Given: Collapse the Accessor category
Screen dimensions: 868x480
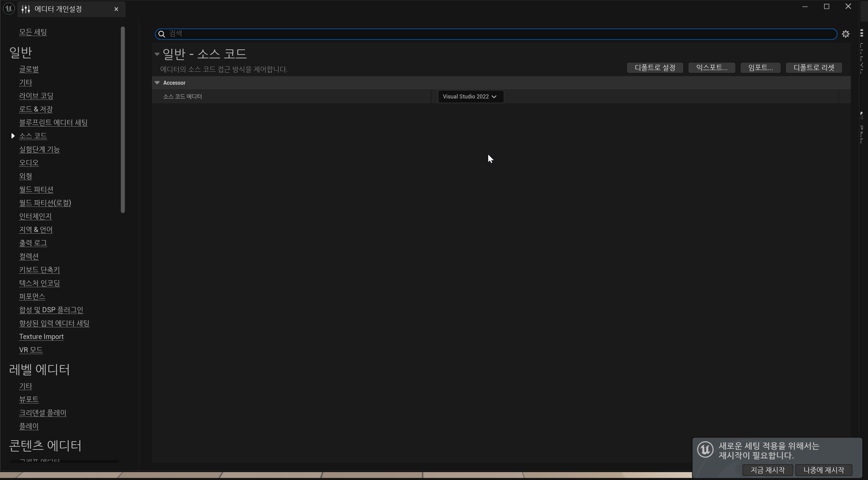Looking at the screenshot, I should pos(157,83).
